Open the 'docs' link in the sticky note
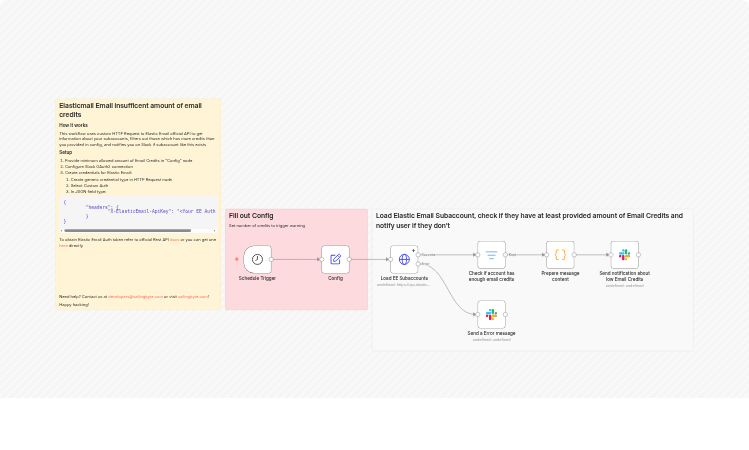This screenshot has width=749, height=450. point(174,240)
